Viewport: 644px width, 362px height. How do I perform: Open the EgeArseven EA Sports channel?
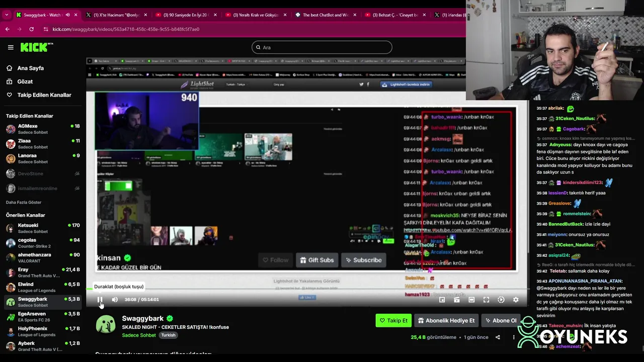[43, 317]
